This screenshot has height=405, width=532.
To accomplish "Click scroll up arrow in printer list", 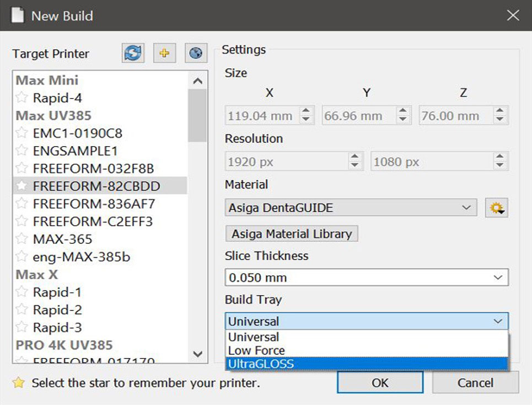I will coord(197,81).
